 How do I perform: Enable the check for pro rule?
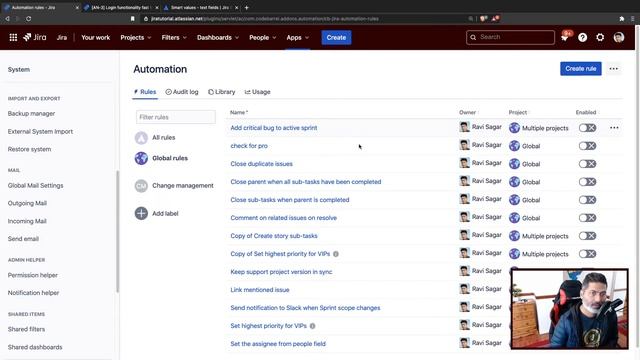(587, 146)
